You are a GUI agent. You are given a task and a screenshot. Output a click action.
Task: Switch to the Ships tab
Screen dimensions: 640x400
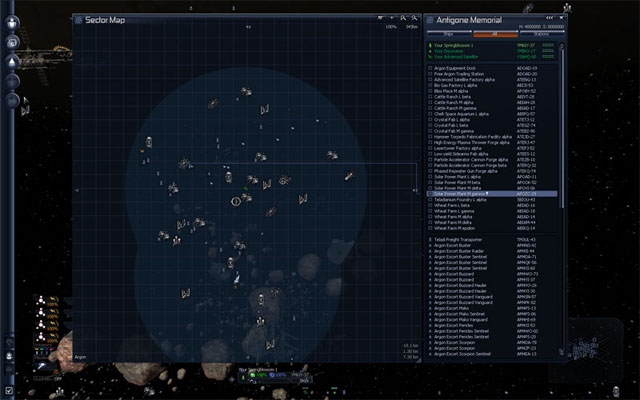coord(448,34)
